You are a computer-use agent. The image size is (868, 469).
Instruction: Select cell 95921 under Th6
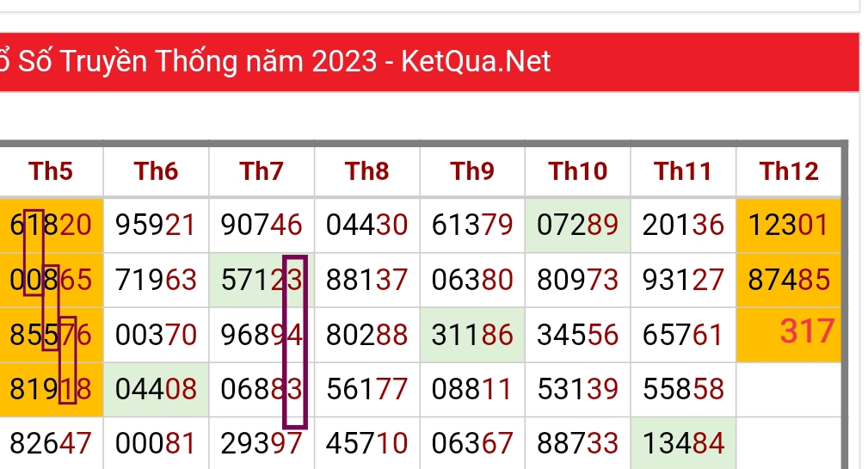(x=156, y=225)
